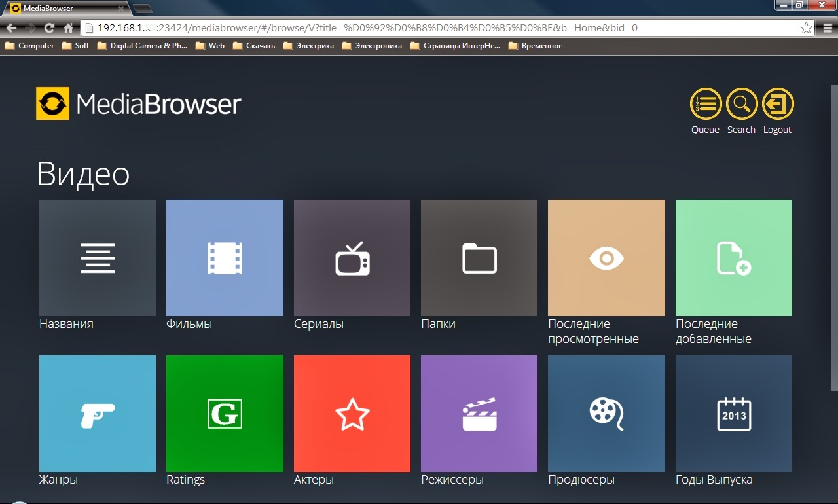Open the Годы Выпуска calendar tile
This screenshot has height=504, width=838.
click(x=734, y=414)
